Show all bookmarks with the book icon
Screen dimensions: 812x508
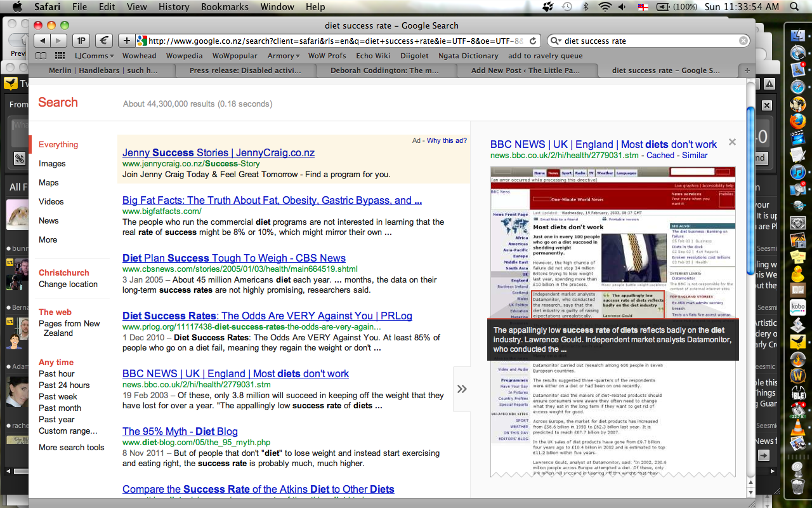43,56
